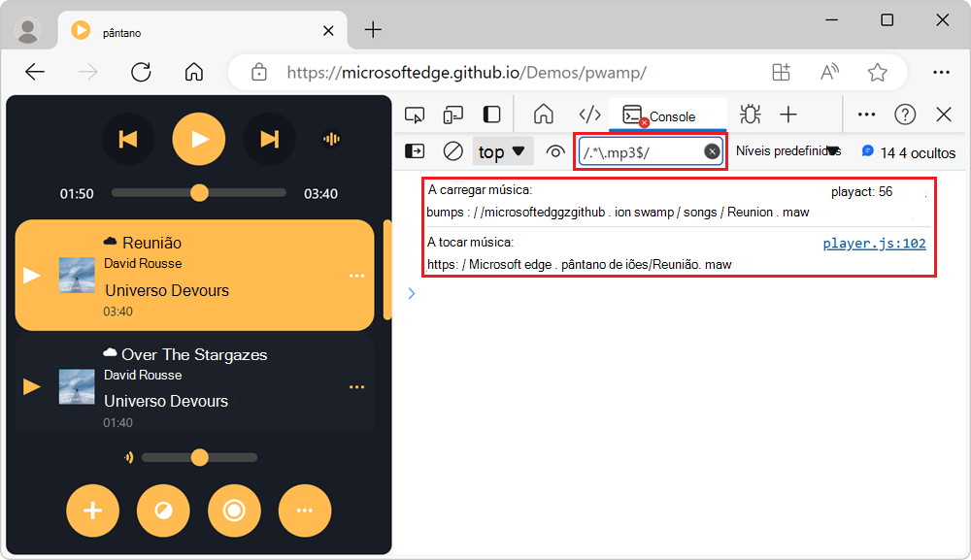Click the Issues bug icon in DevTools

[x=749, y=114]
